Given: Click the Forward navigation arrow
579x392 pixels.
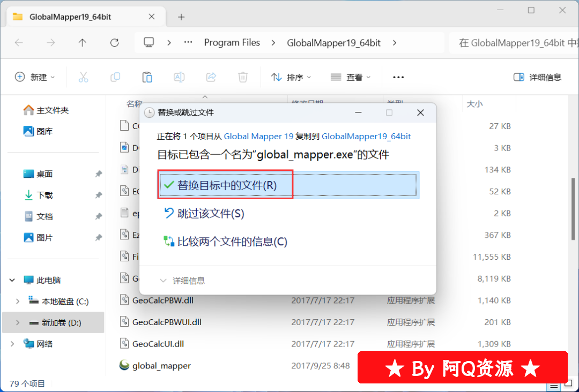Looking at the screenshot, I should 50,43.
